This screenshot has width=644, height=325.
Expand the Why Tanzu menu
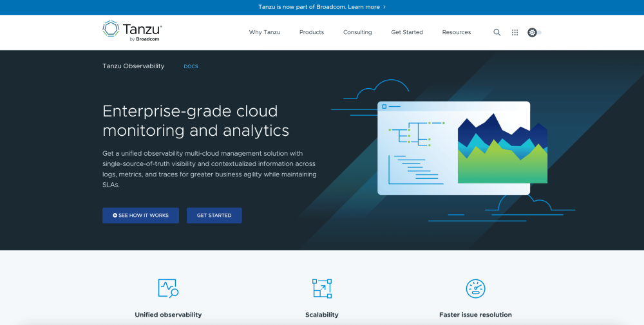pos(264,32)
